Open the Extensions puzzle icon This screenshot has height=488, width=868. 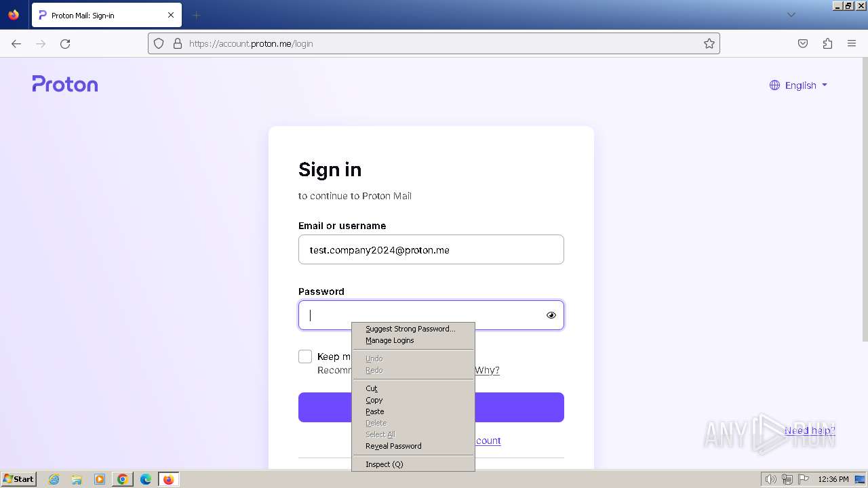[x=827, y=43]
